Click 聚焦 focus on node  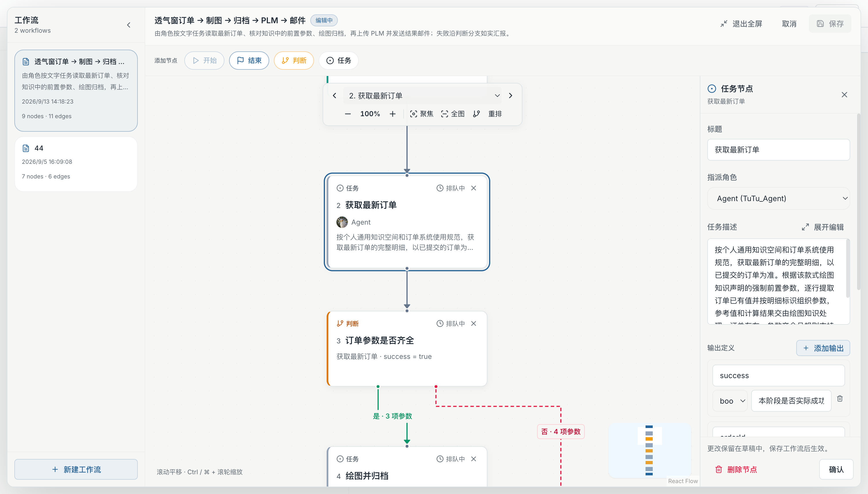[422, 114]
